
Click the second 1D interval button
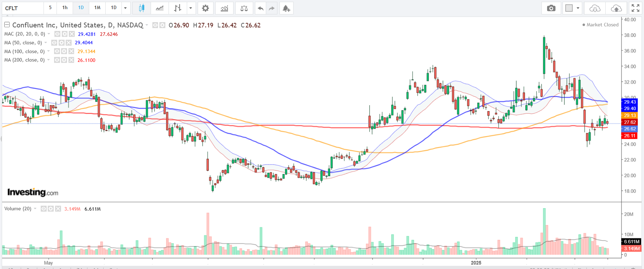114,8
